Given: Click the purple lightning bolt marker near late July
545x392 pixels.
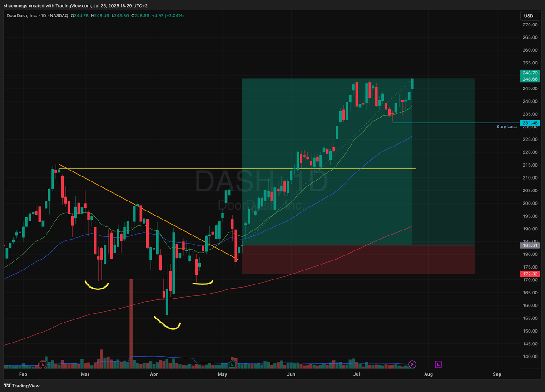Looking at the screenshot, I should click(x=412, y=364).
